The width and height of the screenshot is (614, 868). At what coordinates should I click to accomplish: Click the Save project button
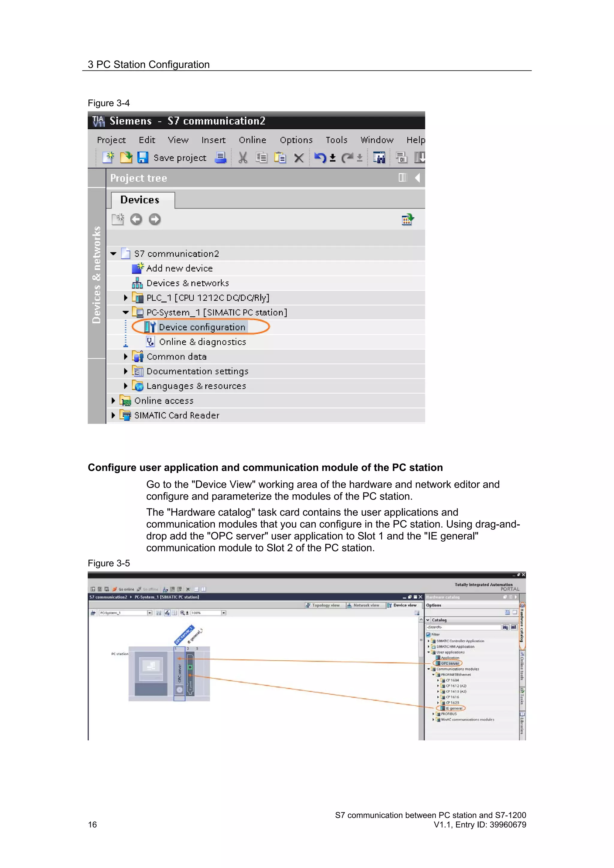coord(180,158)
